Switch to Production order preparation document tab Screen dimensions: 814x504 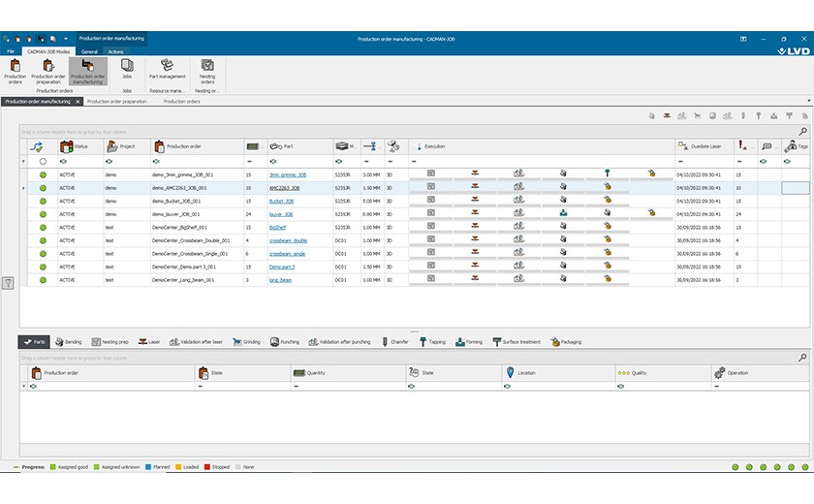point(117,101)
